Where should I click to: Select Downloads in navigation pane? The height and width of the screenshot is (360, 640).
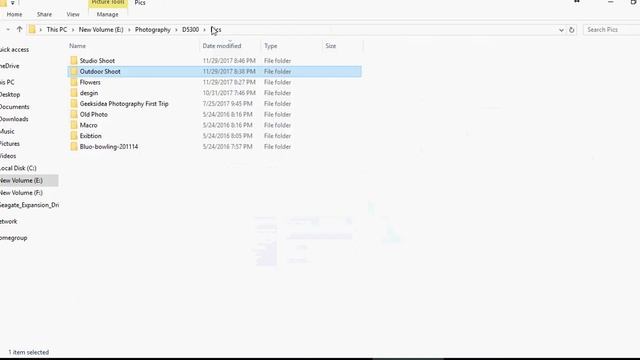pyautogui.click(x=14, y=119)
